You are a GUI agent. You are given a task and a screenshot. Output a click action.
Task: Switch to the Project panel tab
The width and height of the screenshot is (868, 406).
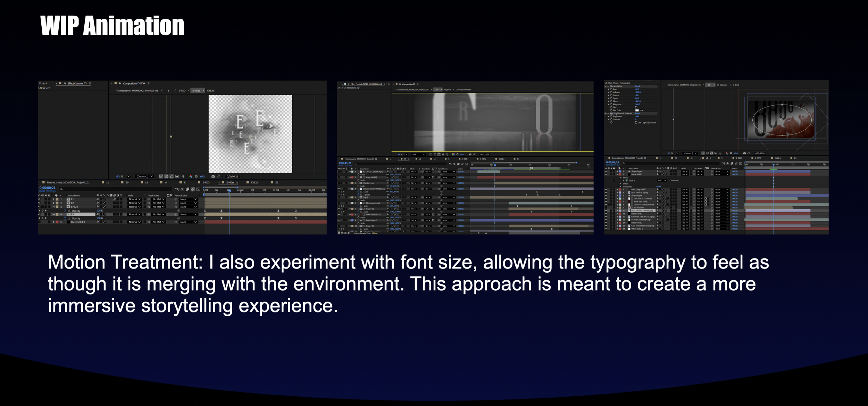tap(43, 83)
